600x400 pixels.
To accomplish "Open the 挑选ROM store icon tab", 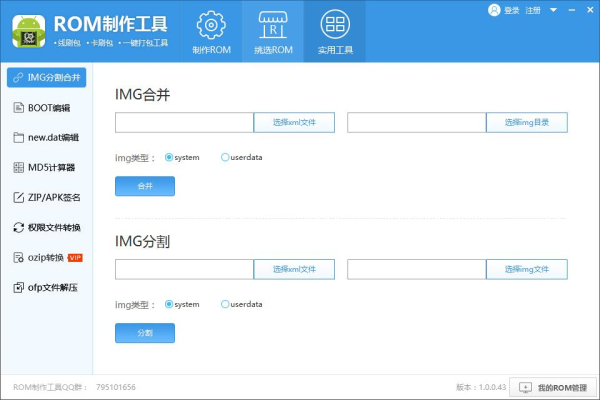I will click(x=273, y=31).
